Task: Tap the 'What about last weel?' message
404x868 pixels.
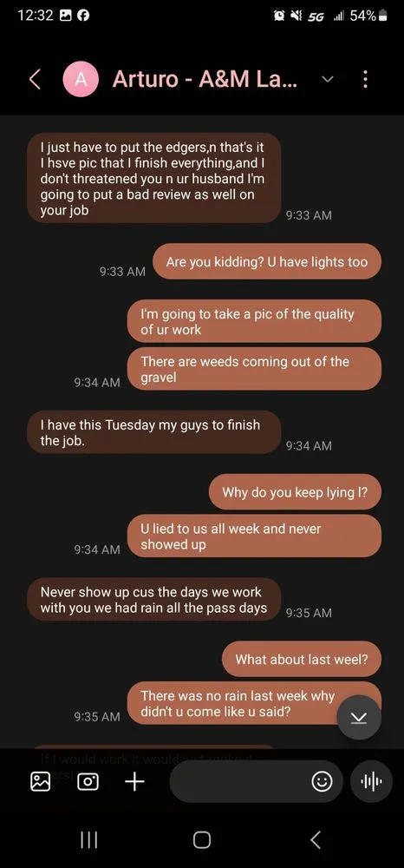Action: [x=301, y=659]
